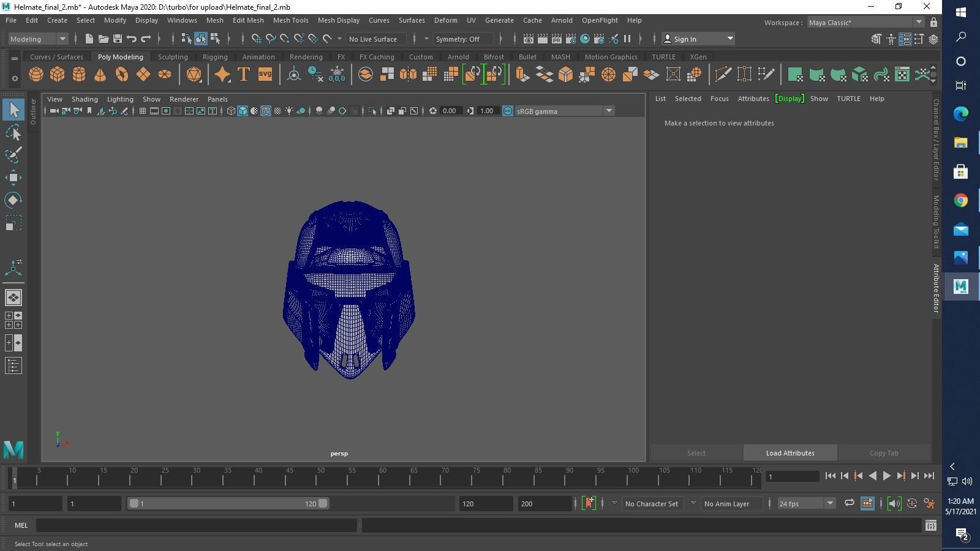
Task: Click the Open Scene folder icon
Action: pyautogui.click(x=103, y=39)
